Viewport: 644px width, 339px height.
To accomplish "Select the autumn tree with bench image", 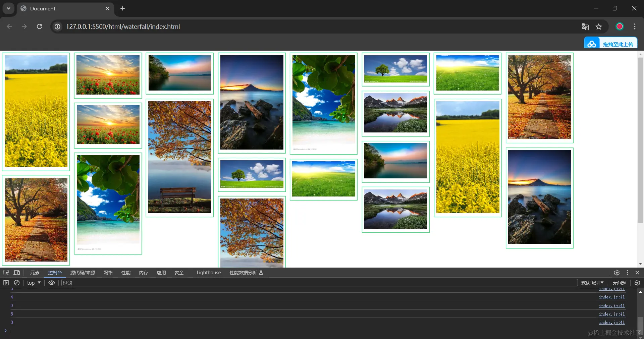I will (x=180, y=158).
